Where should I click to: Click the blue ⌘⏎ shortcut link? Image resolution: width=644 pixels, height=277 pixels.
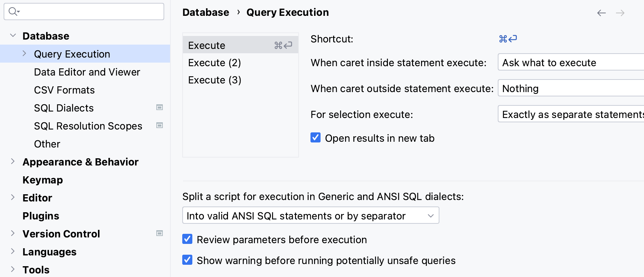click(x=508, y=38)
